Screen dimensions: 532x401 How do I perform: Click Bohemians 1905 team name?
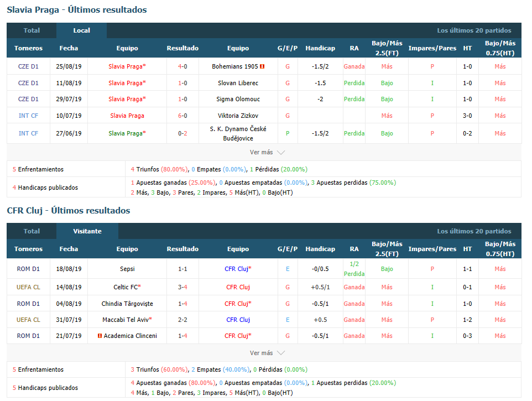pos(235,66)
